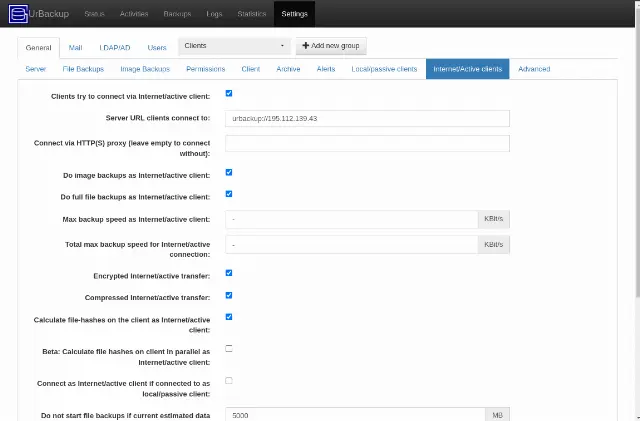The width and height of the screenshot is (640, 421).
Task: Go to the Backups page
Action: (x=177, y=14)
